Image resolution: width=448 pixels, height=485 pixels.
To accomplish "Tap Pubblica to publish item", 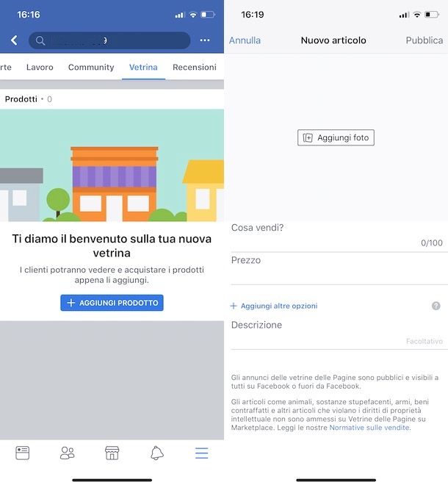I will (x=424, y=40).
